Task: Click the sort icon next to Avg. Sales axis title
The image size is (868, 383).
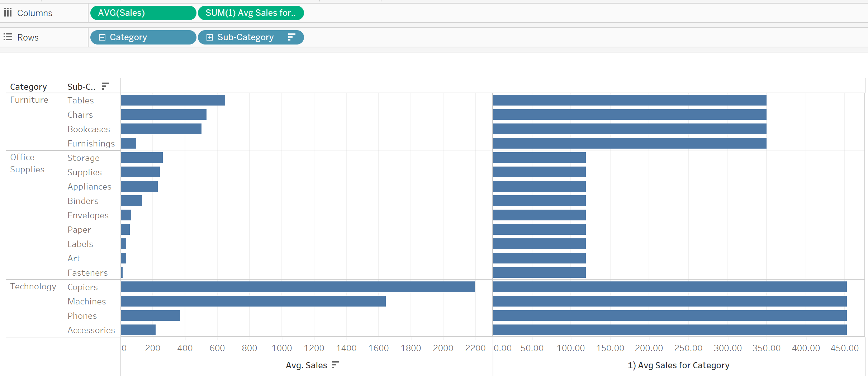Action: coord(335,365)
